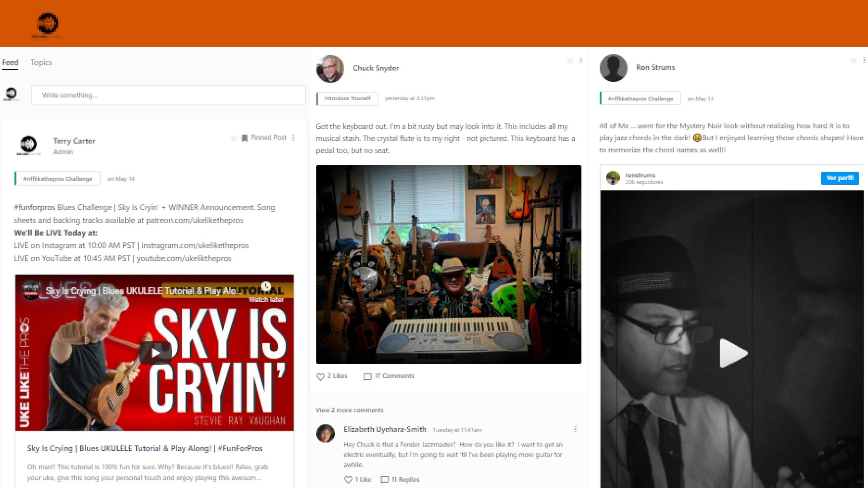Click the 'on May 14' post date
This screenshot has height=488, width=868.
(121, 179)
